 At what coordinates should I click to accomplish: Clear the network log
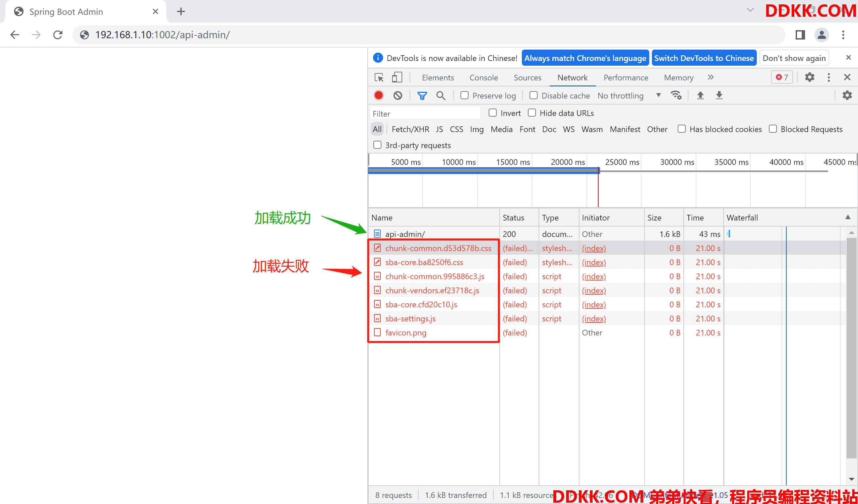398,96
